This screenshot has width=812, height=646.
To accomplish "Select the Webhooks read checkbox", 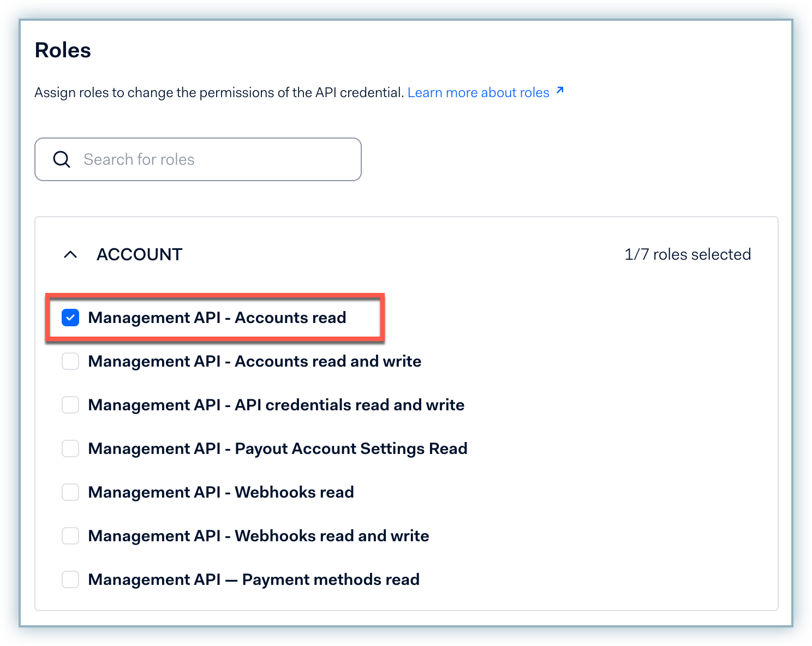I will tap(70, 492).
